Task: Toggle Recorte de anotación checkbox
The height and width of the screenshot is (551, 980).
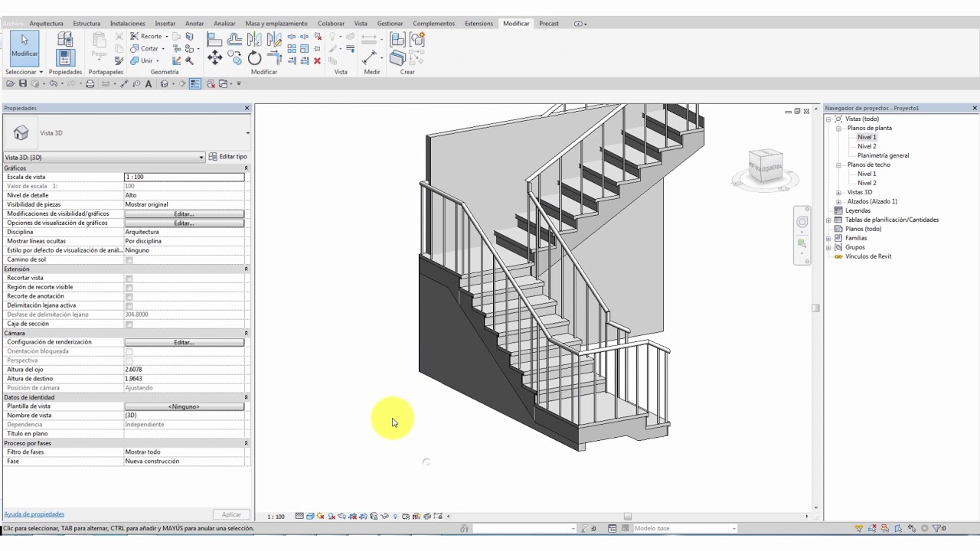Action: click(x=129, y=297)
